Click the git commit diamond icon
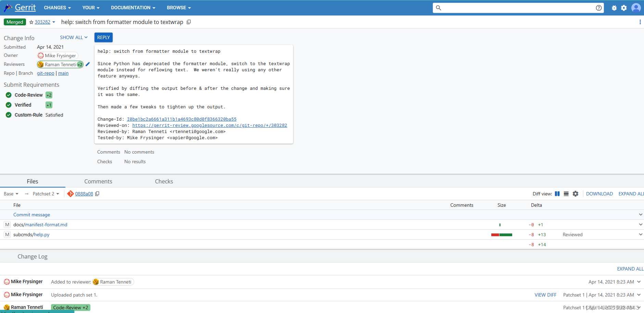Image resolution: width=644 pixels, height=313 pixels. (71, 194)
